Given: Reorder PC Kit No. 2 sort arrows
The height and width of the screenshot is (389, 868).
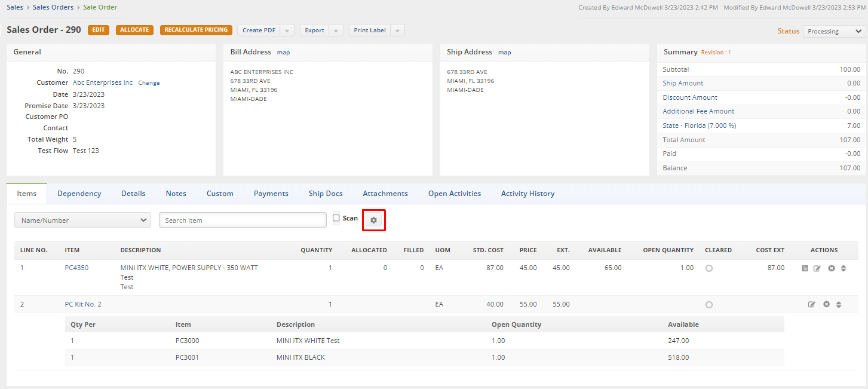Looking at the screenshot, I should [839, 305].
